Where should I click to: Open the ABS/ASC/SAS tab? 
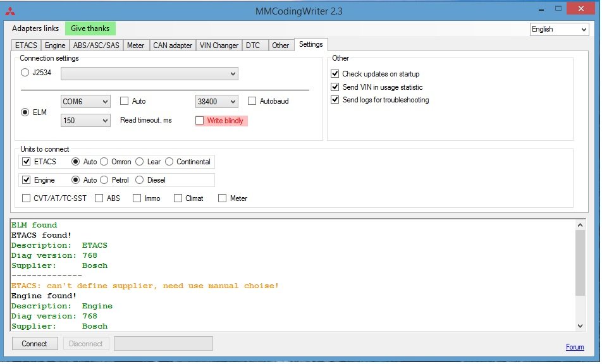pos(96,45)
